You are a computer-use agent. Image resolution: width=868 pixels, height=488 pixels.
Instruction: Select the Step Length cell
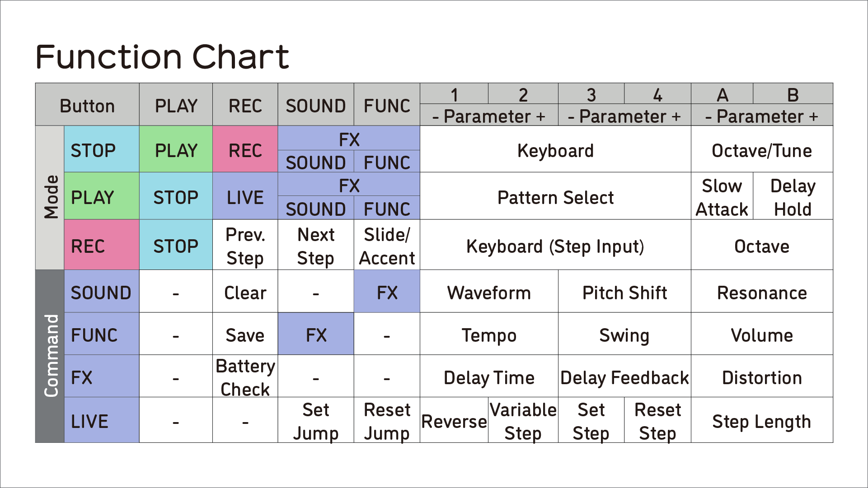point(762,421)
